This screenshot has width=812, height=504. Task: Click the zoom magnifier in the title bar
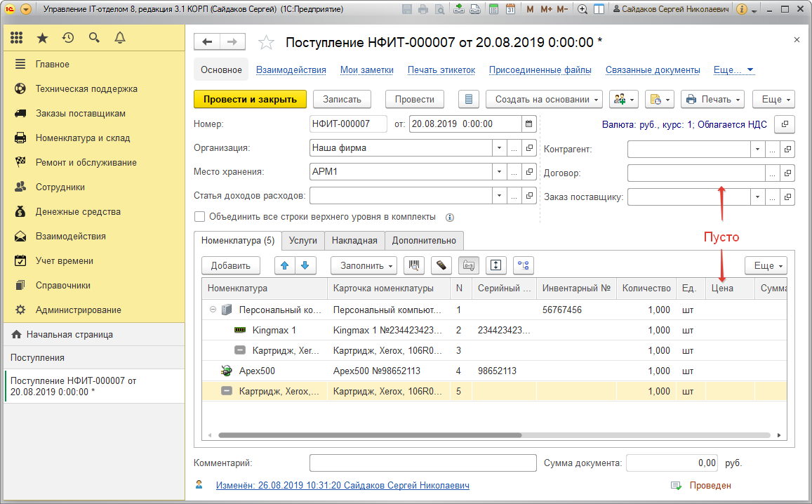pos(582,9)
